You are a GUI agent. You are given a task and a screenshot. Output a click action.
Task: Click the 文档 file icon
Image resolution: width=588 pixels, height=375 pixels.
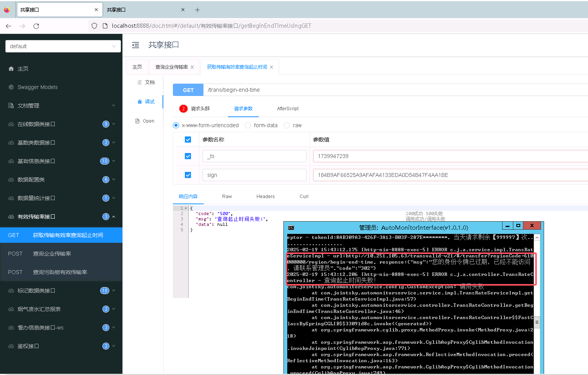[139, 82]
